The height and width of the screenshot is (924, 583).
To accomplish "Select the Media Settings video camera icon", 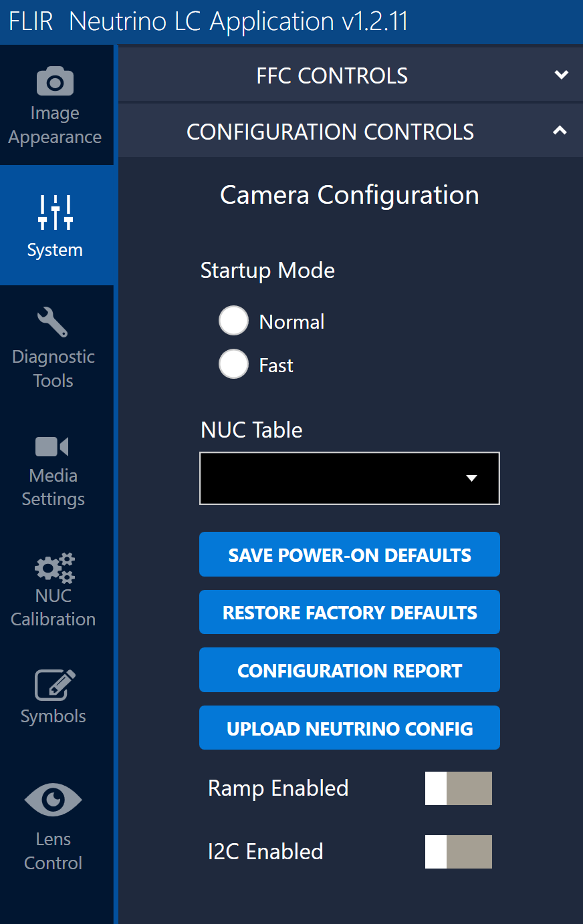I will [53, 446].
